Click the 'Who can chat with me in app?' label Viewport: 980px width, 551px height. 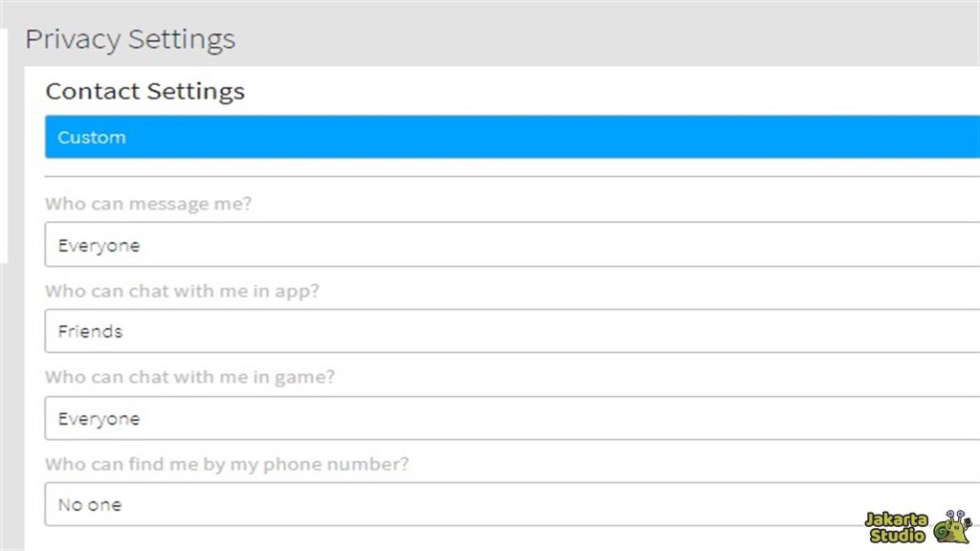[182, 291]
